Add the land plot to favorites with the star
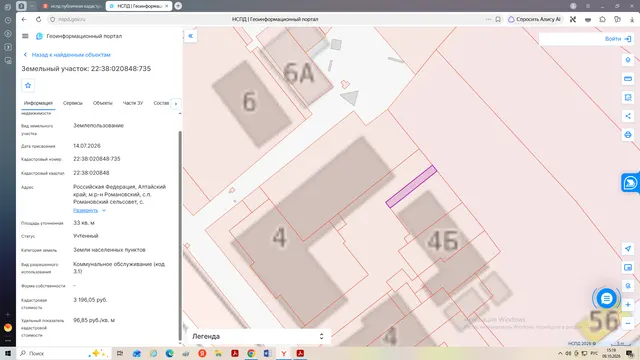 click(x=28, y=85)
